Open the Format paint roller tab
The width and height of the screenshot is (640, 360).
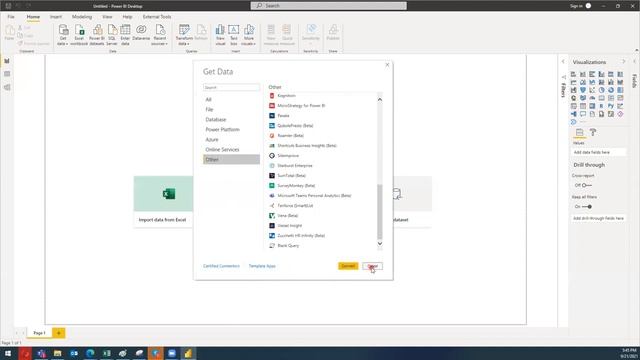coord(593,132)
